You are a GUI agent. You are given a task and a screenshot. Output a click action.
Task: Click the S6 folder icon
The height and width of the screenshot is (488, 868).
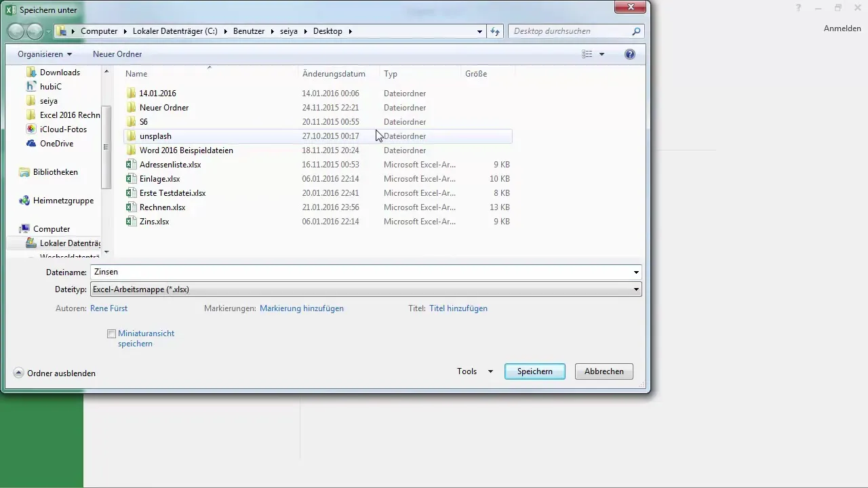132,122
